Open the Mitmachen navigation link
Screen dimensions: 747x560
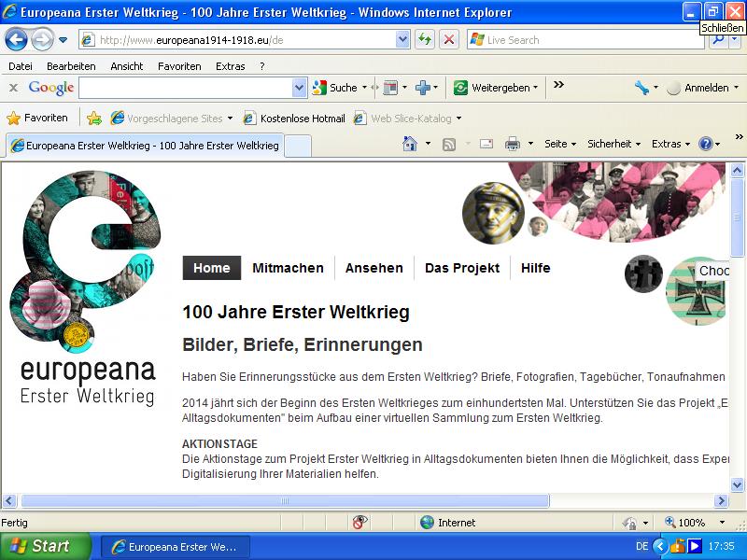click(288, 268)
